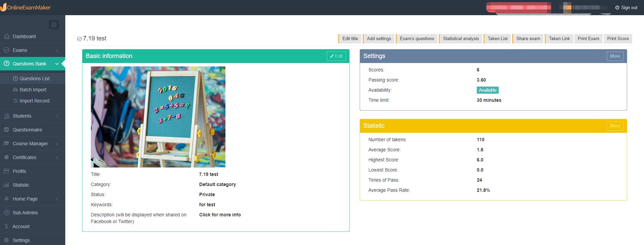Open Sub Admins in sidebar
This screenshot has height=245, width=644.
click(x=33, y=213)
